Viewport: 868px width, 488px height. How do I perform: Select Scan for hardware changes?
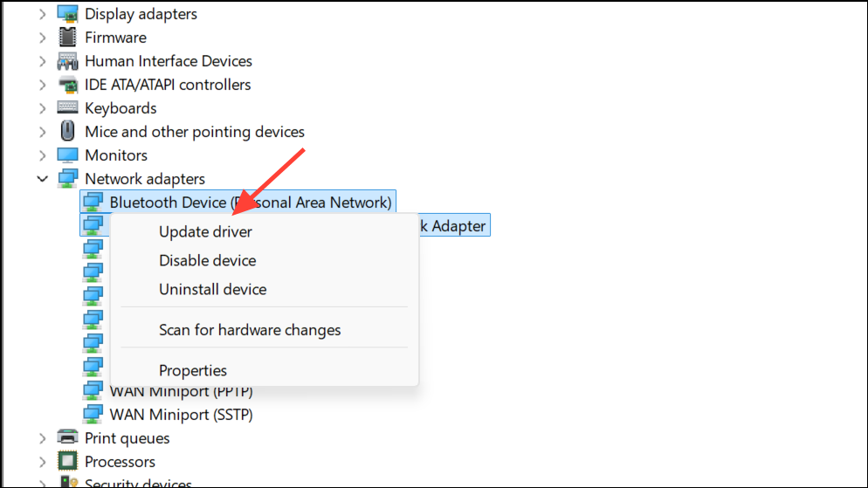250,330
